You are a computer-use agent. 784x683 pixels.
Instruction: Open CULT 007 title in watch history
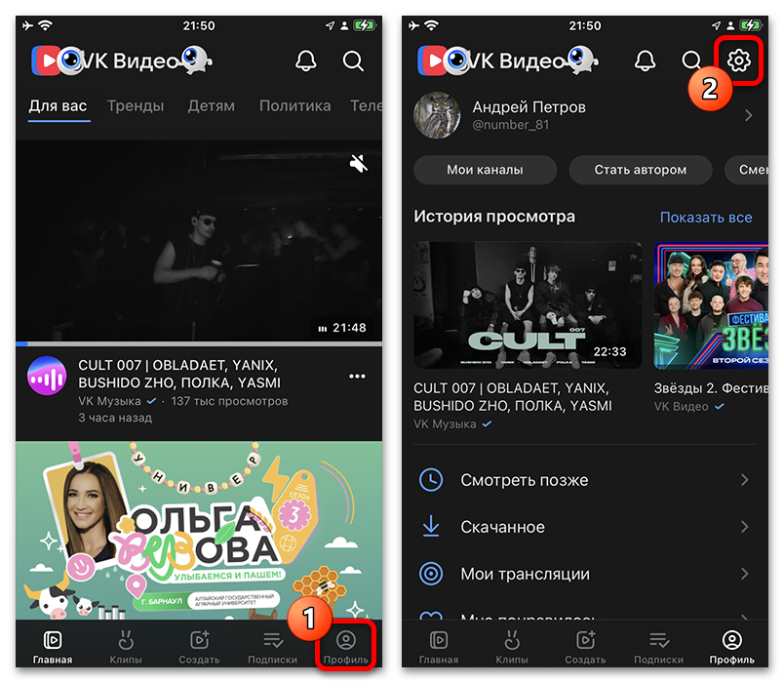pyautogui.click(x=513, y=397)
